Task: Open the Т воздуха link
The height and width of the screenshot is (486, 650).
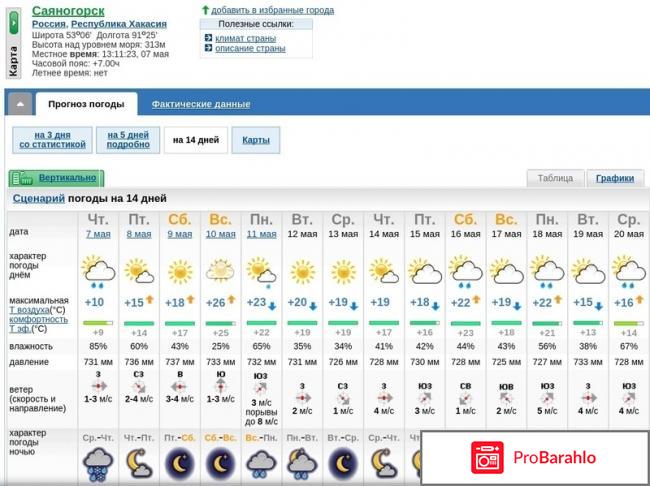Action: [29, 310]
